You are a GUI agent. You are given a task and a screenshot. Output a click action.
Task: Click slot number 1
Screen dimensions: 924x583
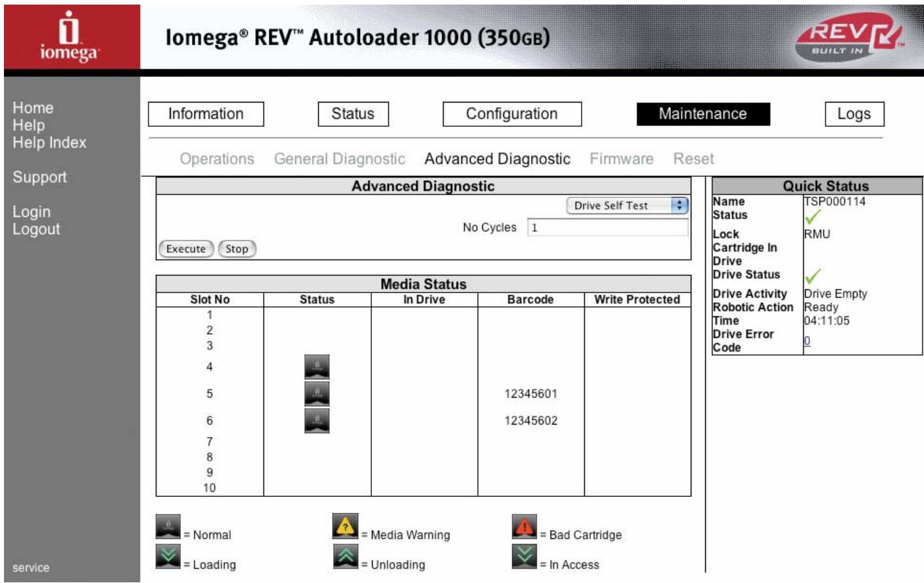point(210,315)
